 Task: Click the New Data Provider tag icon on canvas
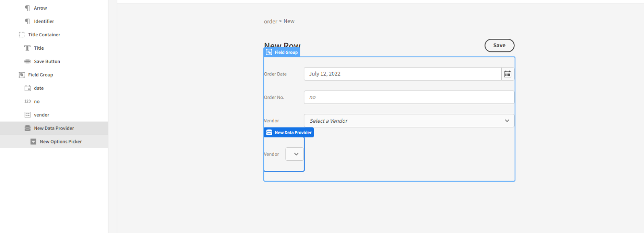click(269, 132)
